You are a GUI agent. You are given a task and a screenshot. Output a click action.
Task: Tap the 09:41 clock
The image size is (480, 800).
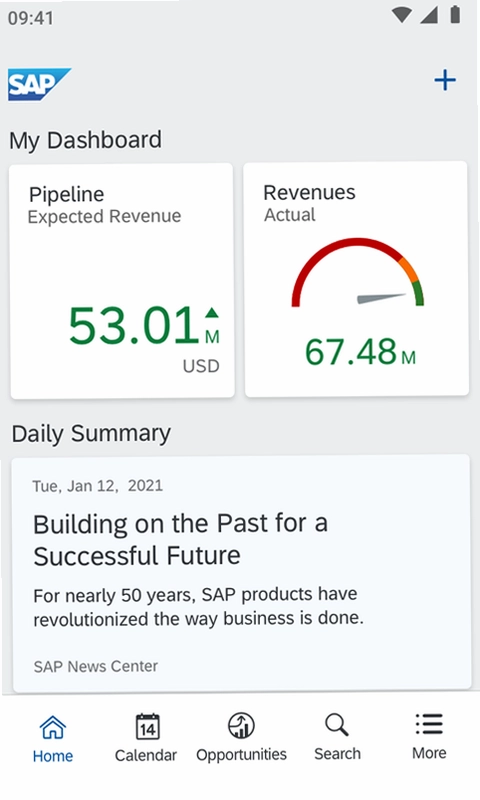(x=31, y=18)
